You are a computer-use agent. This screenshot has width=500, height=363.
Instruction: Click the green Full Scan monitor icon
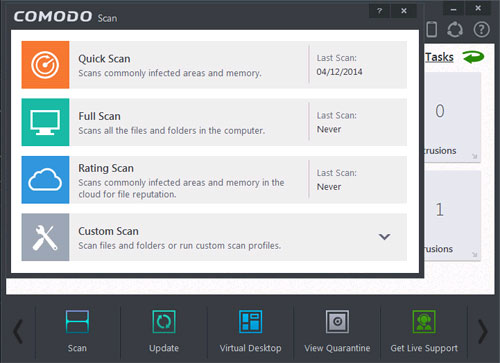[45, 122]
